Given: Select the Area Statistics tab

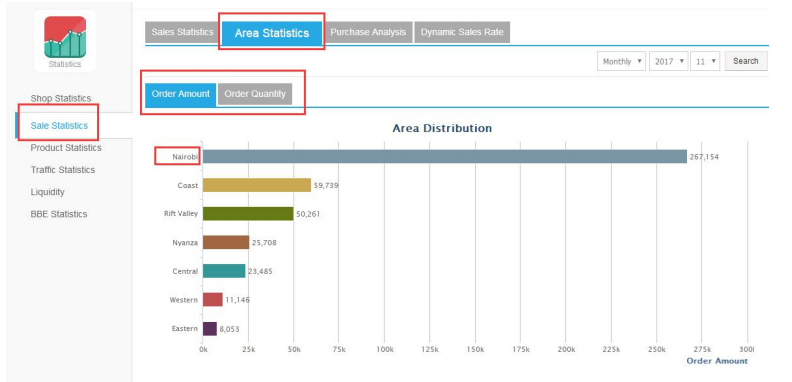Looking at the screenshot, I should coord(272,33).
